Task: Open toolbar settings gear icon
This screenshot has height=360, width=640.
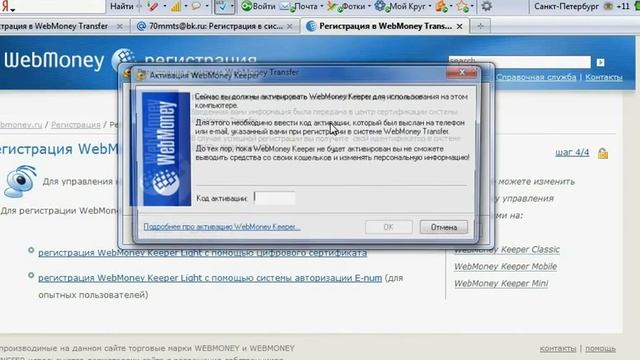Action: coord(487,7)
